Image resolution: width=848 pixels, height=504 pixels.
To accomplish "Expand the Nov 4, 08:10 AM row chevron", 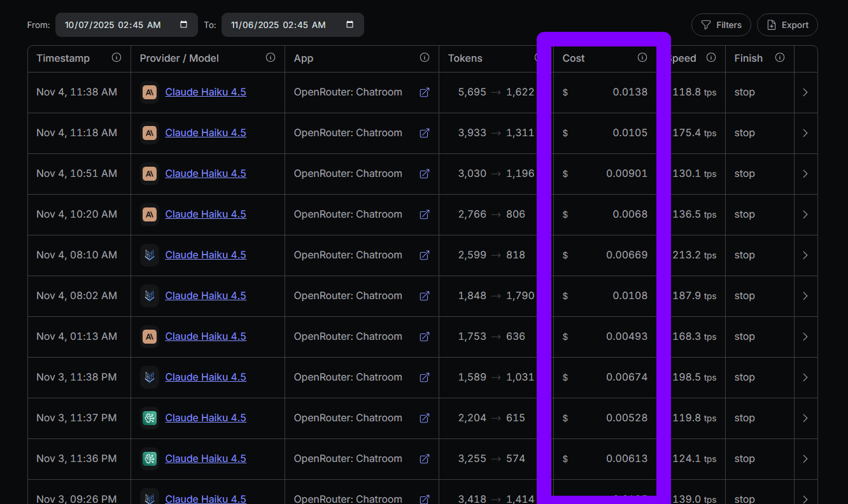I will click(805, 255).
